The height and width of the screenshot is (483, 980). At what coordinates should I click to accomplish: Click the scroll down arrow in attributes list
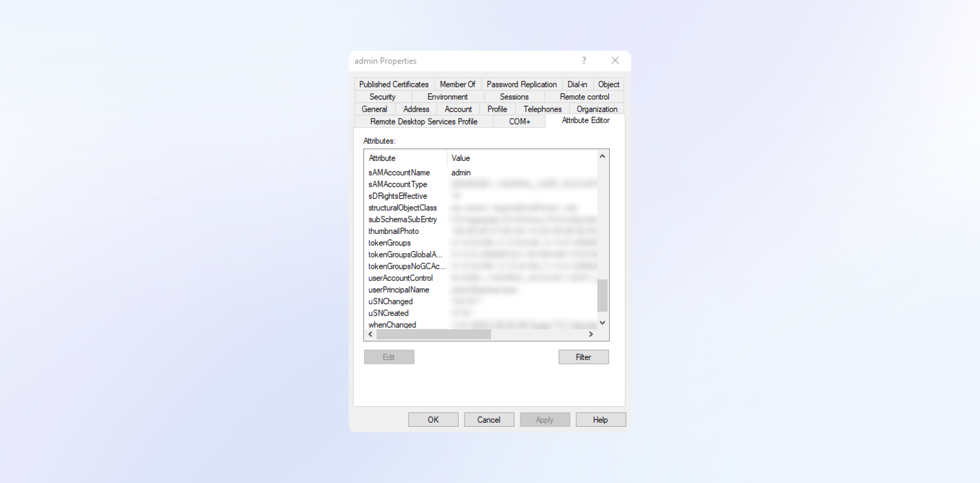pos(602,323)
